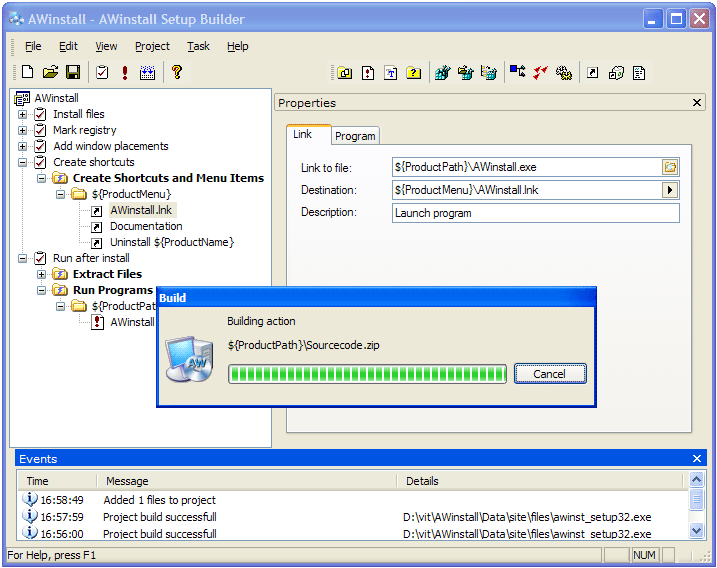This screenshot has width=717, height=568.
Task: Collapse the Run after install node
Action: tap(22, 258)
